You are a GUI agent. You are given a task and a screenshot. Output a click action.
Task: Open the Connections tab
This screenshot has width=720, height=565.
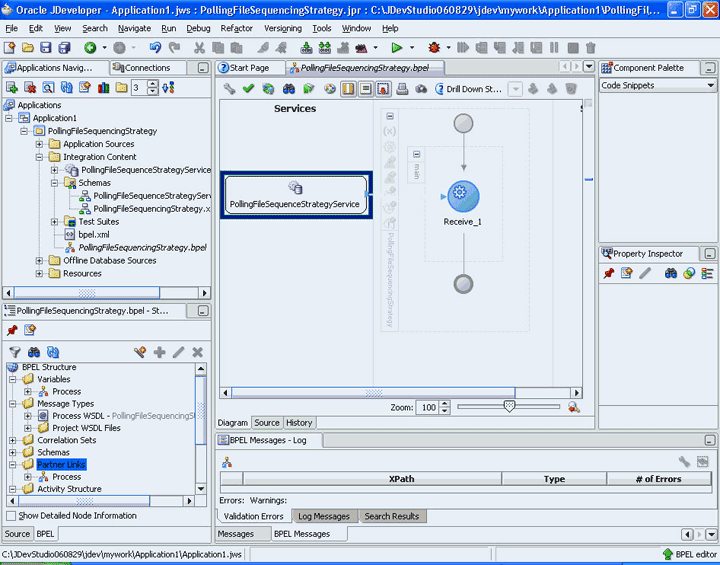click(147, 68)
